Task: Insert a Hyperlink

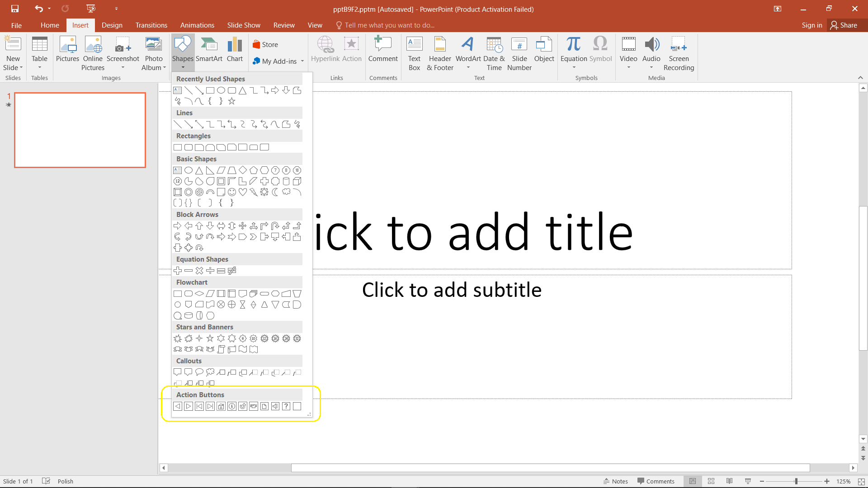Action: pos(325,50)
